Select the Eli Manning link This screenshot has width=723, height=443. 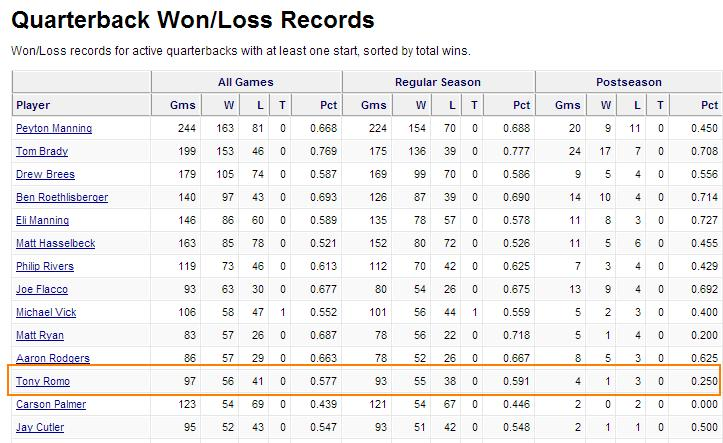[x=42, y=220]
